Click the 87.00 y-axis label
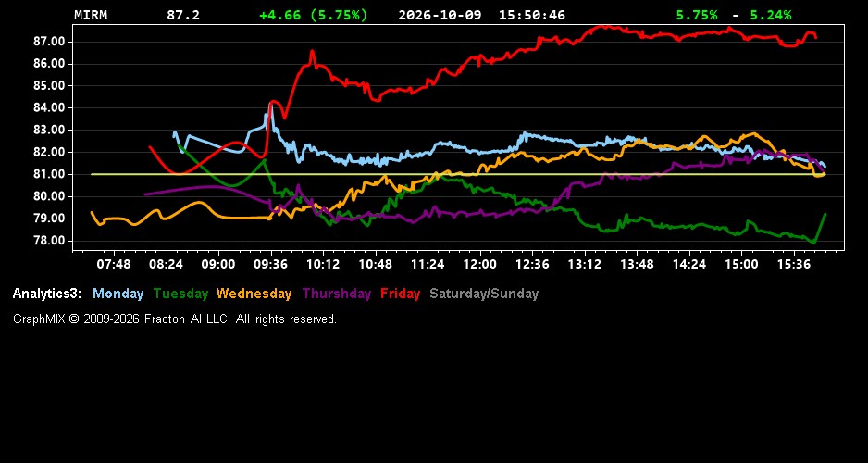This screenshot has width=868, height=463. pyautogui.click(x=50, y=42)
